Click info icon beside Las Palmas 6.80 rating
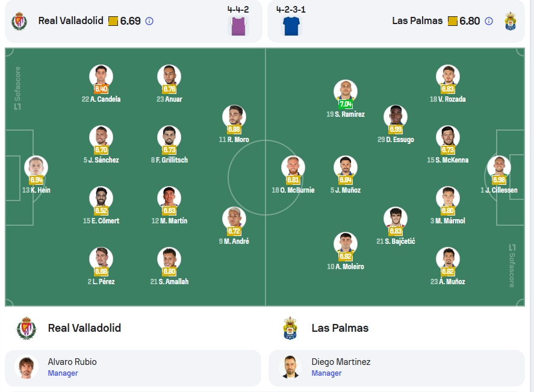The image size is (534, 392). (x=489, y=21)
